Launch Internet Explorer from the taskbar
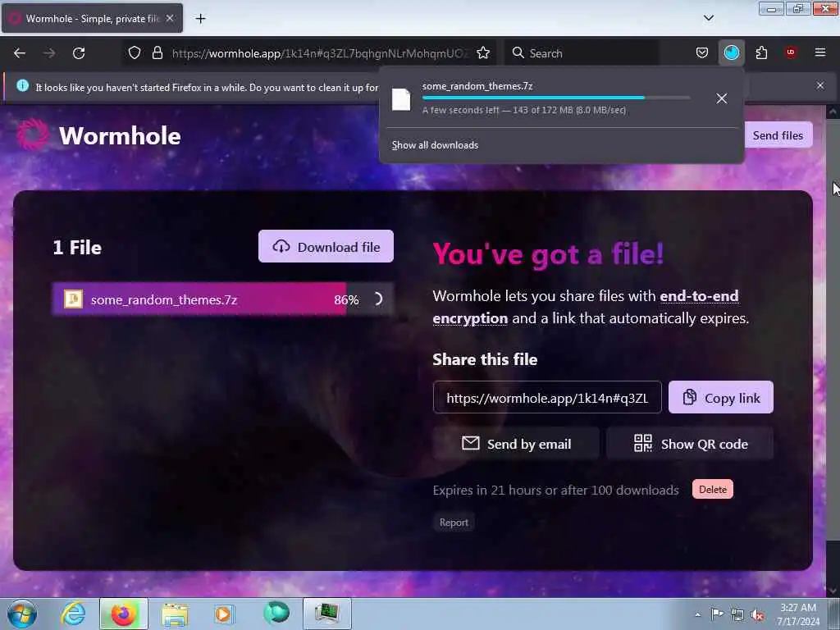Image resolution: width=840 pixels, height=630 pixels. 73,614
